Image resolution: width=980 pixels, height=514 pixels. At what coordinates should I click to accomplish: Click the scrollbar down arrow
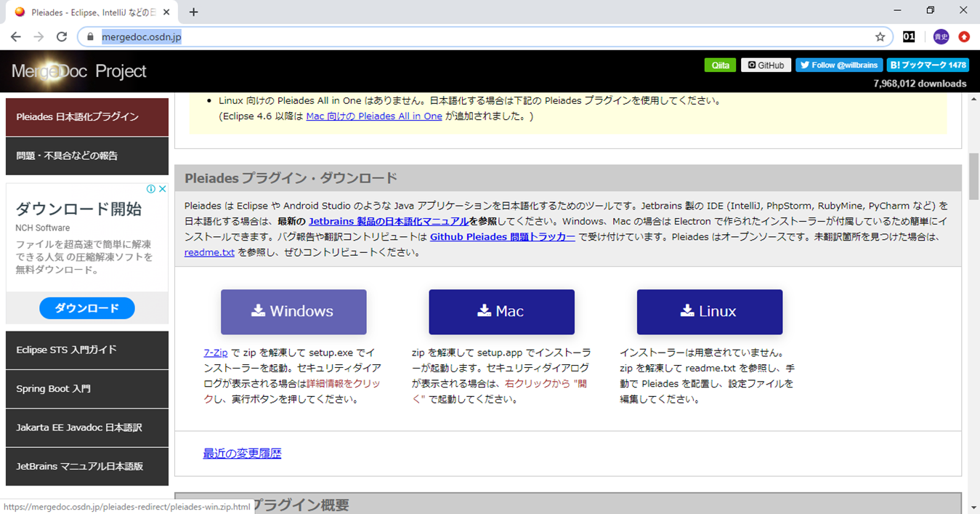tap(973, 507)
